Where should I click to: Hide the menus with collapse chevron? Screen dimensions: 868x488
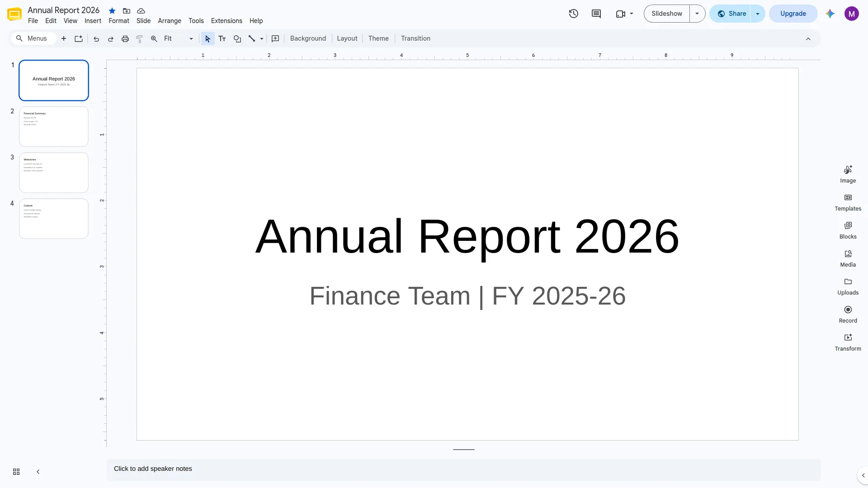pos(808,39)
